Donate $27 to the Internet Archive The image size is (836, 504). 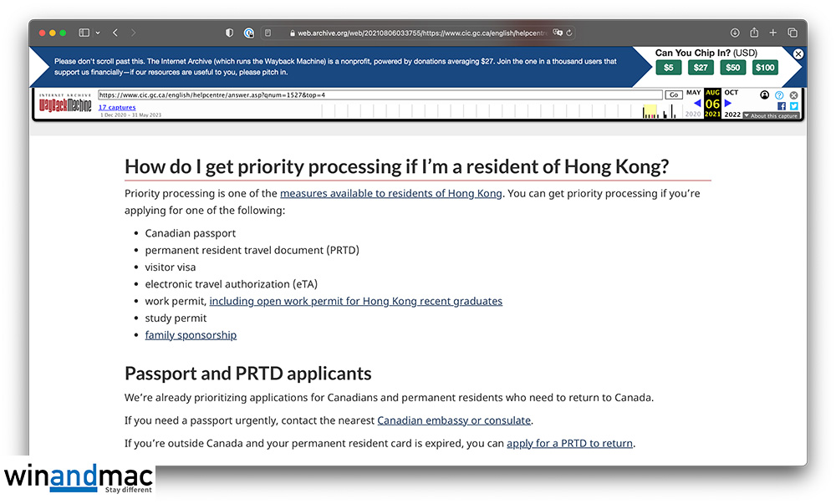coord(701,68)
